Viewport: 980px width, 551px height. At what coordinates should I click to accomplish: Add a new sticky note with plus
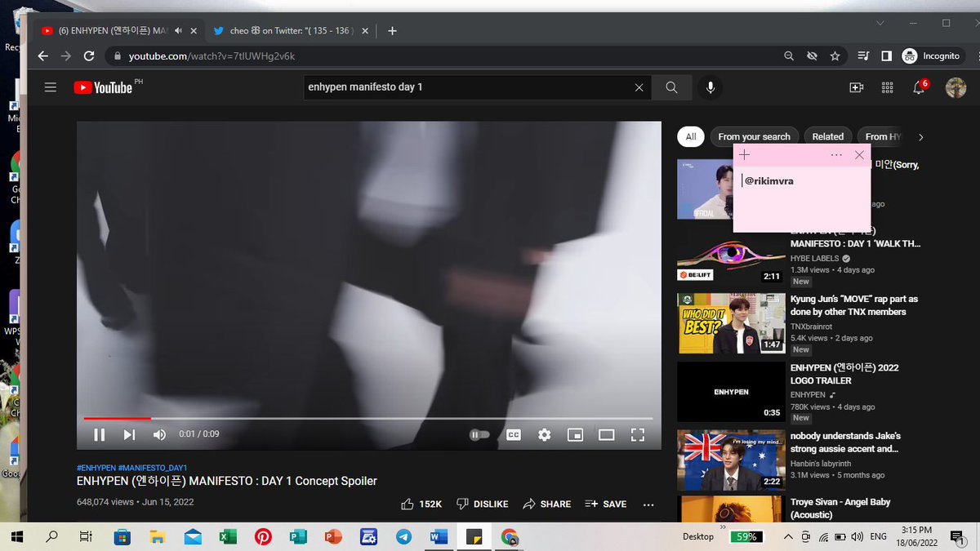pos(744,155)
